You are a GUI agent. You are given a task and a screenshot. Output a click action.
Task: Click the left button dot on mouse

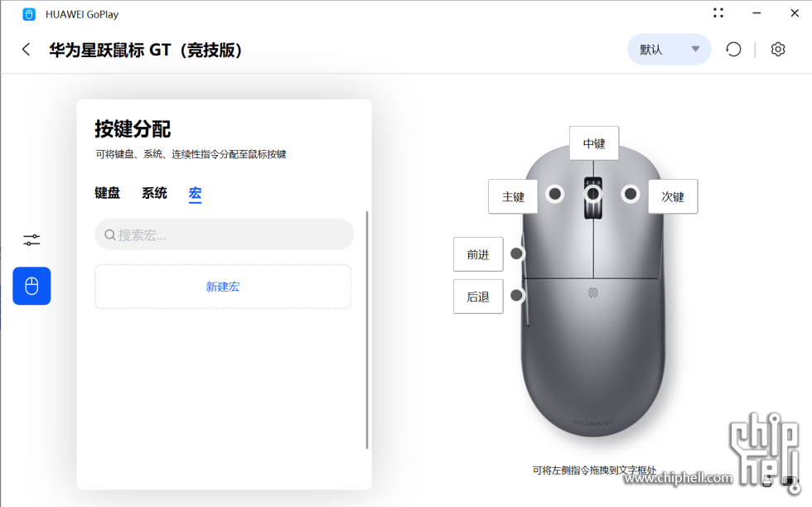pos(555,194)
